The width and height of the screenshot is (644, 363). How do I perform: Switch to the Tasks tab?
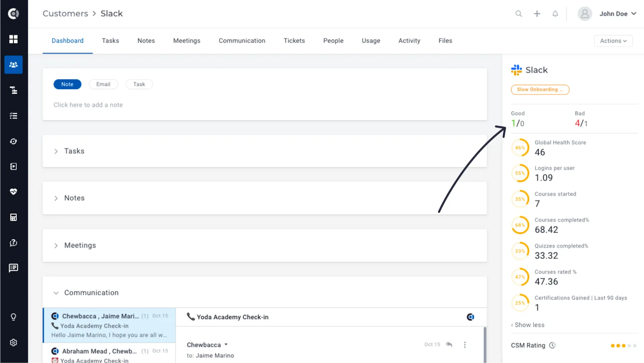coord(110,41)
